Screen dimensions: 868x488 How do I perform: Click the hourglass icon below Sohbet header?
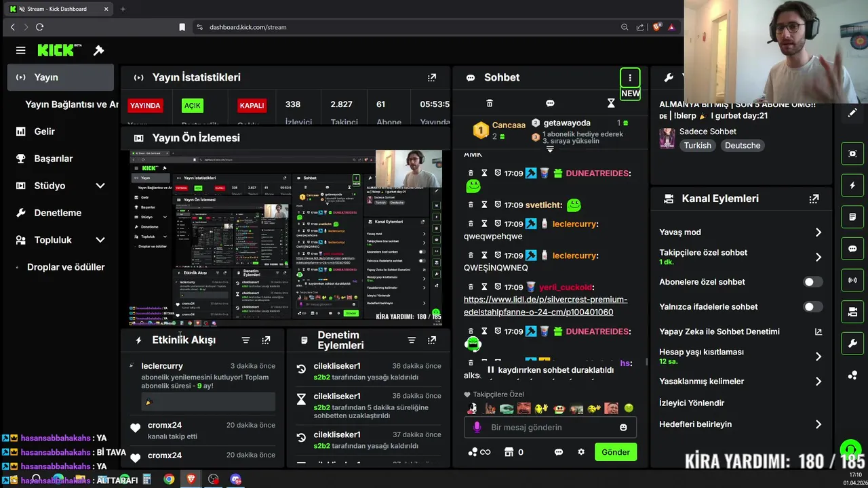point(611,103)
